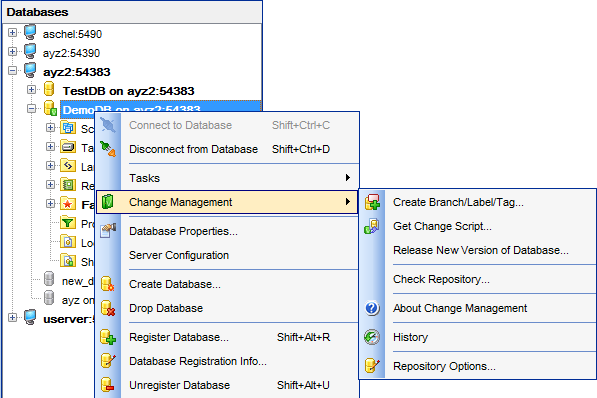Expand the TestDB database node
597x398 pixels.
pyautogui.click(x=31, y=90)
